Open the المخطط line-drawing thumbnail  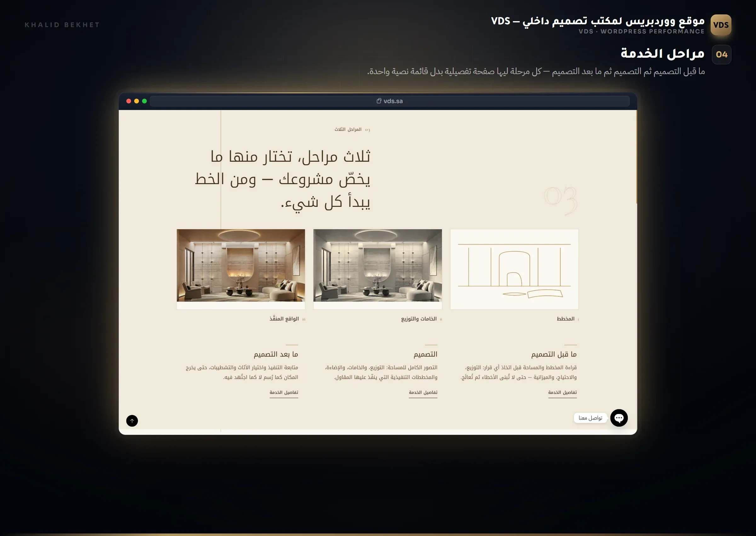tap(514, 269)
